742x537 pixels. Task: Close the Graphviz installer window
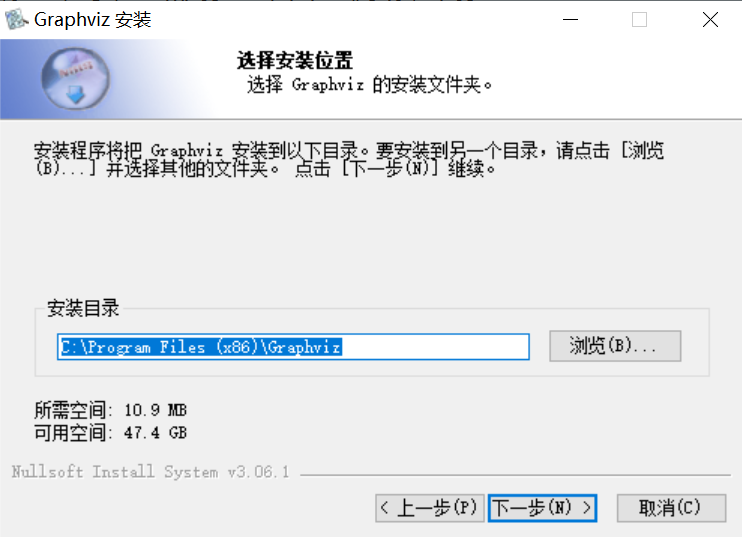click(x=710, y=20)
